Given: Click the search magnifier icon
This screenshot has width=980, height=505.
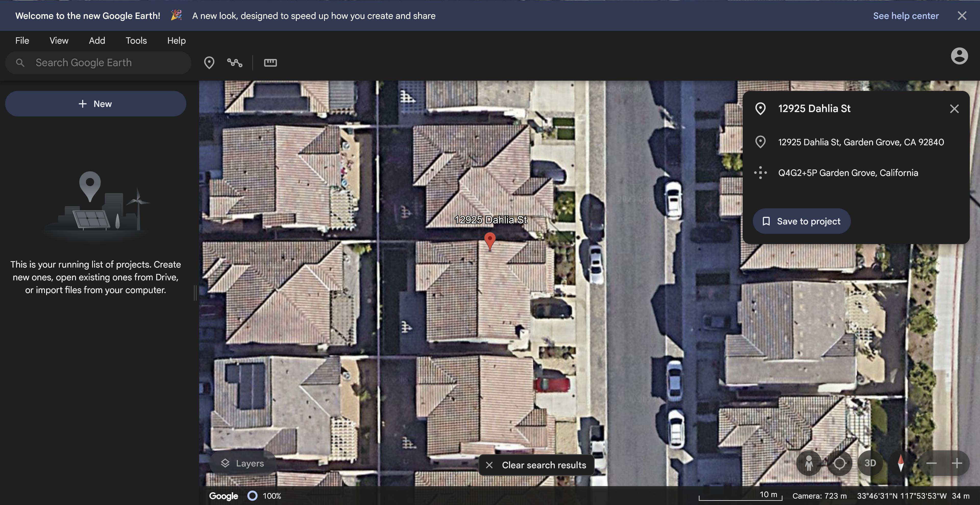Looking at the screenshot, I should click(20, 63).
